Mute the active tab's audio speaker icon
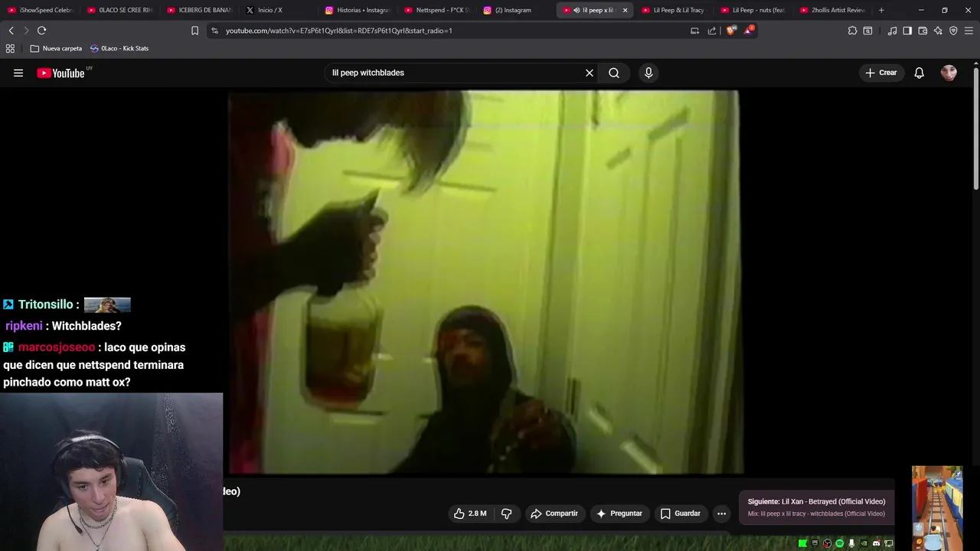This screenshot has height=551, width=980. coord(577,10)
